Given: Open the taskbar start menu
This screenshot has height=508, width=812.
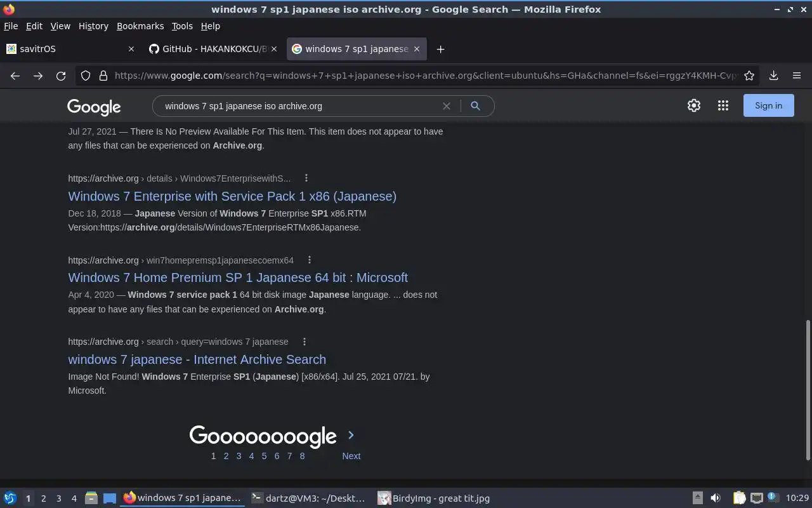Looking at the screenshot, I should point(10,498).
